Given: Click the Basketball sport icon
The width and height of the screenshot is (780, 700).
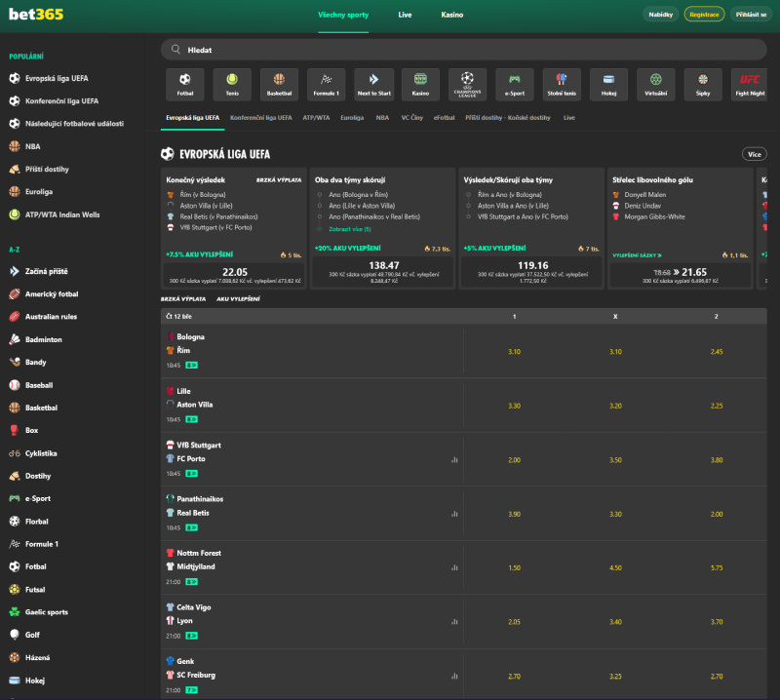Looking at the screenshot, I should click(279, 84).
